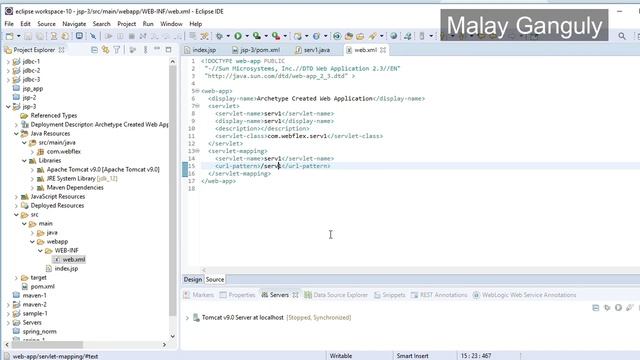Open the Snippets view tab

point(390,295)
